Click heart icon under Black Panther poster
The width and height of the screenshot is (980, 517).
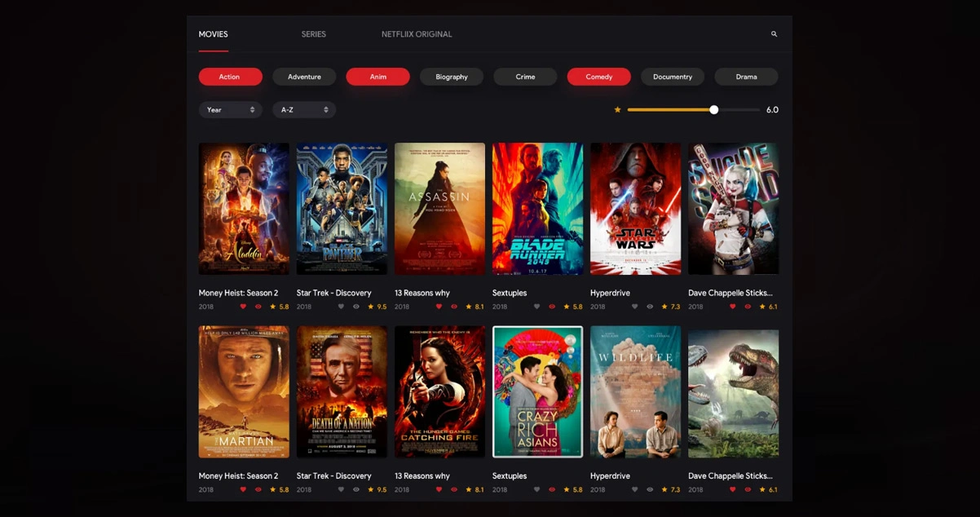tap(341, 307)
